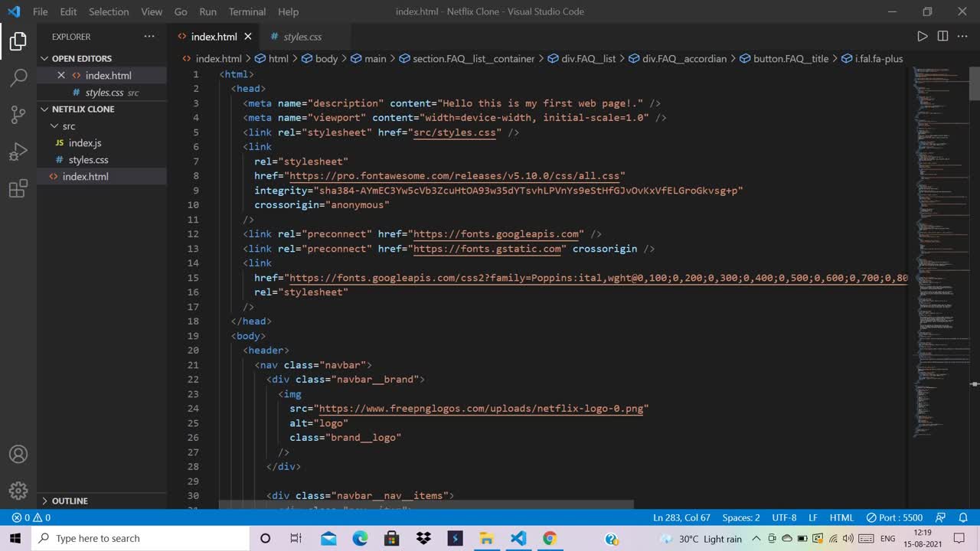Open the Search view in activity bar
The width and height of the screenshot is (980, 551).
[x=18, y=77]
